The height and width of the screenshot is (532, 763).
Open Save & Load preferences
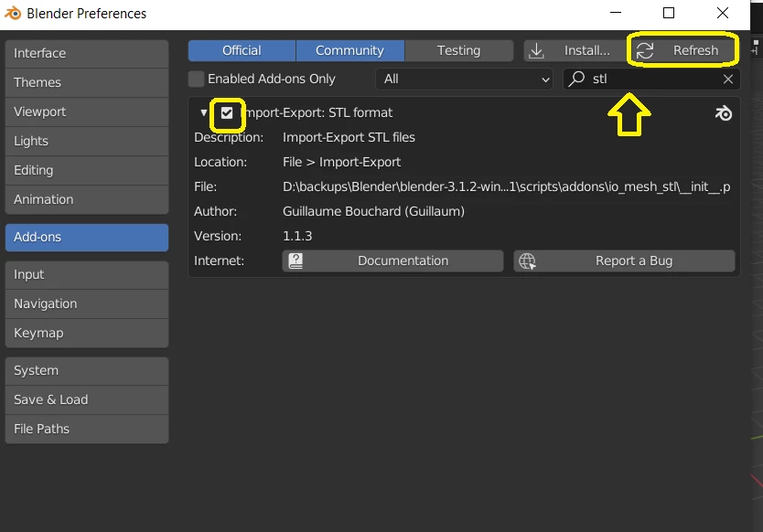tap(87, 399)
